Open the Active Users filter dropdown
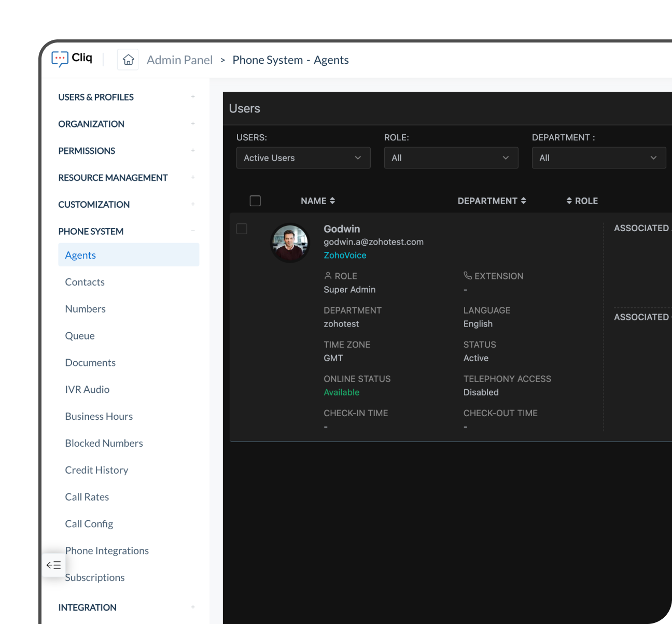The image size is (672, 624). tap(303, 158)
